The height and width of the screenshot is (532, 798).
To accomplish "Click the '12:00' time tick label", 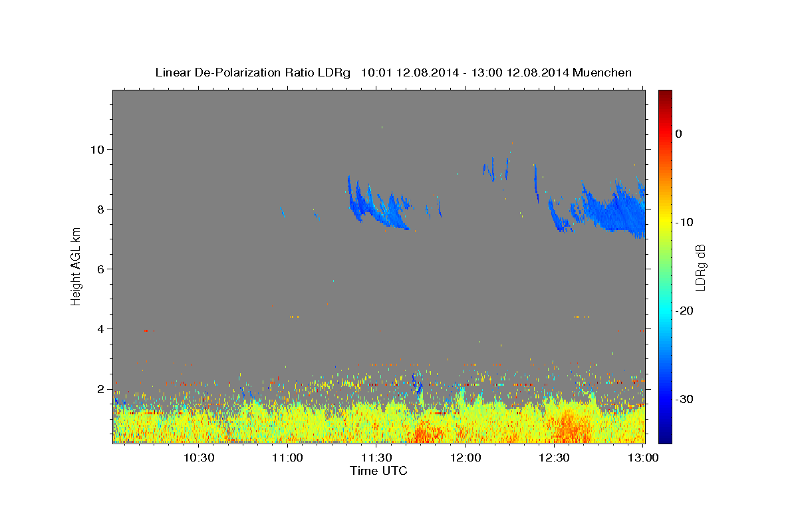I will (465, 458).
